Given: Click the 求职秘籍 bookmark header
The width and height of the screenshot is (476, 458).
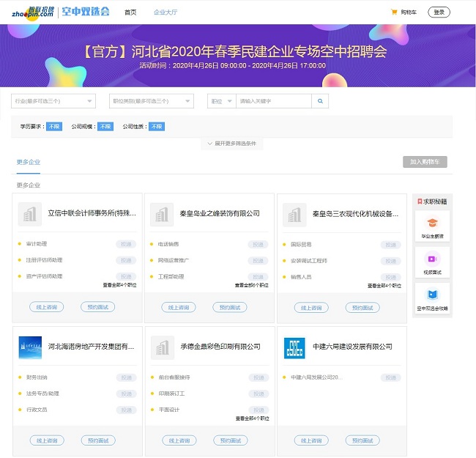Looking at the screenshot, I should pos(432,202).
